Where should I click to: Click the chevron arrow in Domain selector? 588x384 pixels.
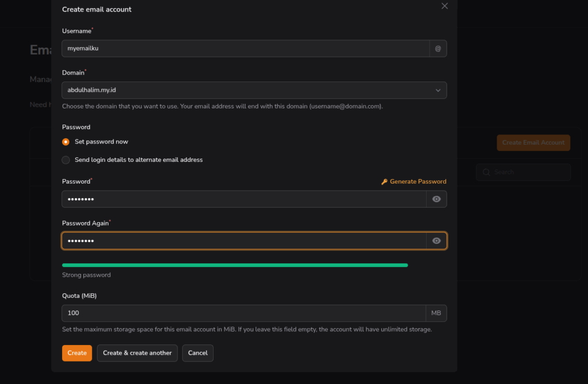tap(438, 90)
